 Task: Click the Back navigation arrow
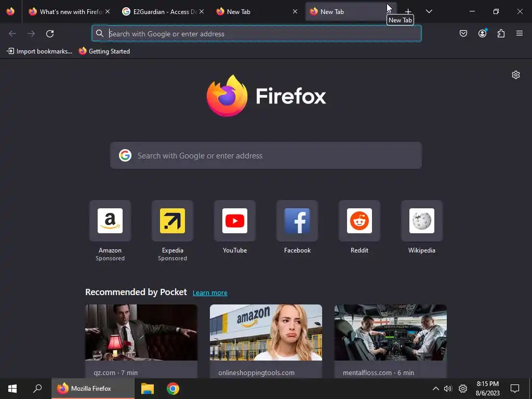12,34
